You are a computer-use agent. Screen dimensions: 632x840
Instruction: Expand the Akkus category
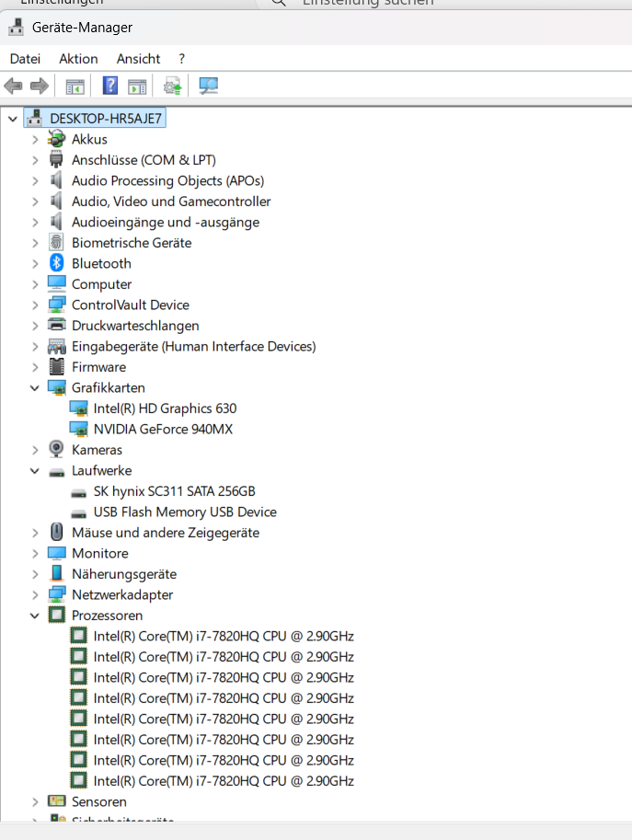tap(35, 139)
